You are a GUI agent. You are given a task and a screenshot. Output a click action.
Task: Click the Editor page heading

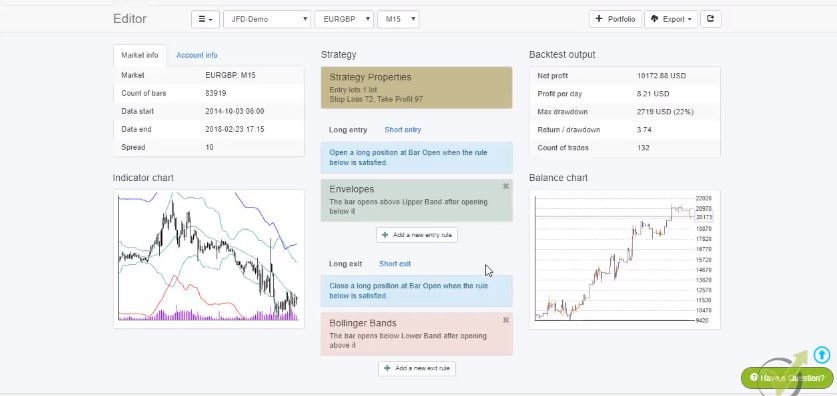pos(130,19)
